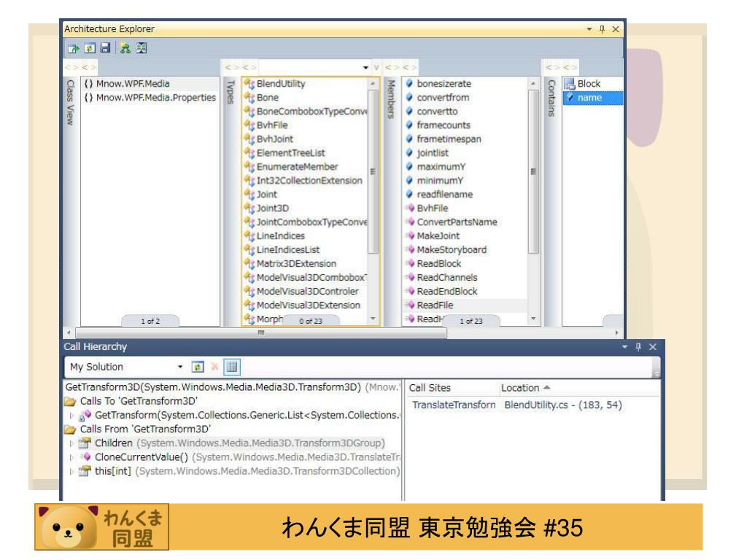747x560 pixels.
Task: Click the Architecture Explorer horizontal scrollbar thumb
Action: pyautogui.click(x=261, y=332)
